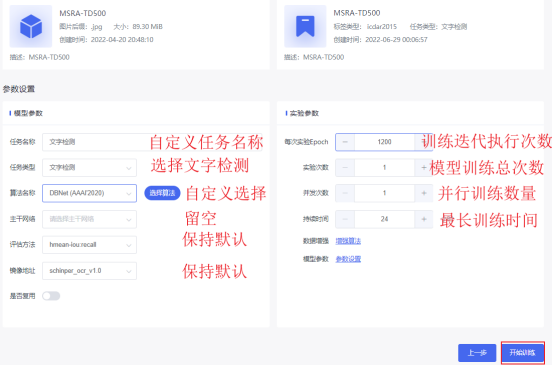Increase 持续时间 with plus button
Viewport: 552px width, 366px height.
click(x=424, y=219)
